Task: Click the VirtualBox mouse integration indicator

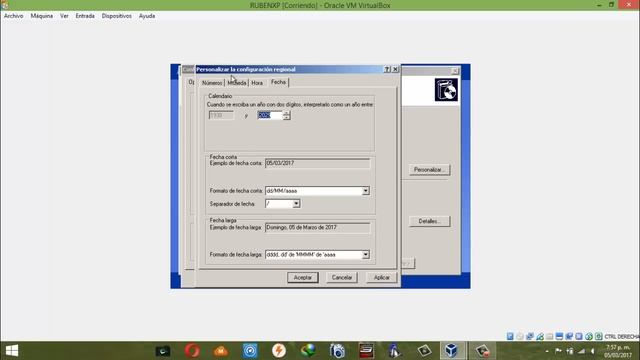Action: pyautogui.click(x=589, y=336)
